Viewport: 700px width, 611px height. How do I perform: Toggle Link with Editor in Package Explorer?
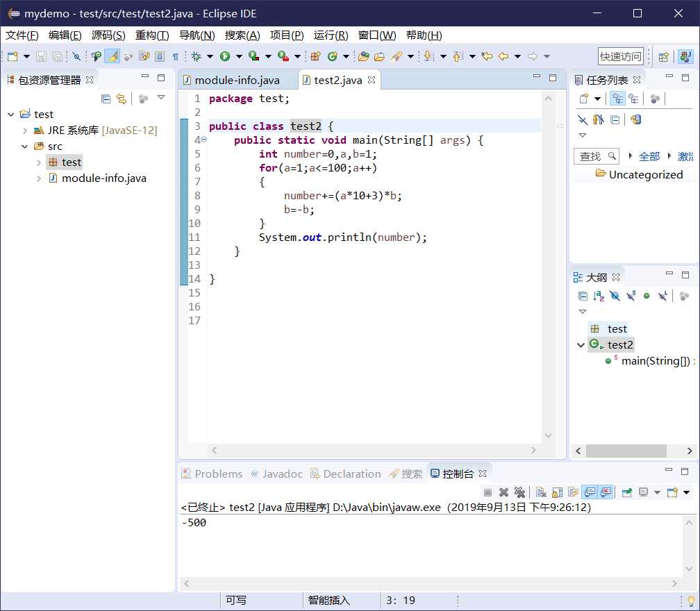point(122,99)
